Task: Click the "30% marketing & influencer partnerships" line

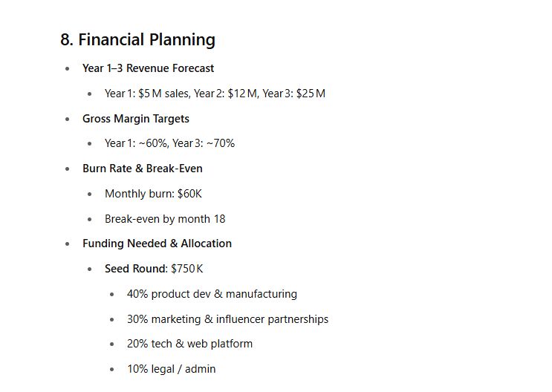Action: [227, 319]
